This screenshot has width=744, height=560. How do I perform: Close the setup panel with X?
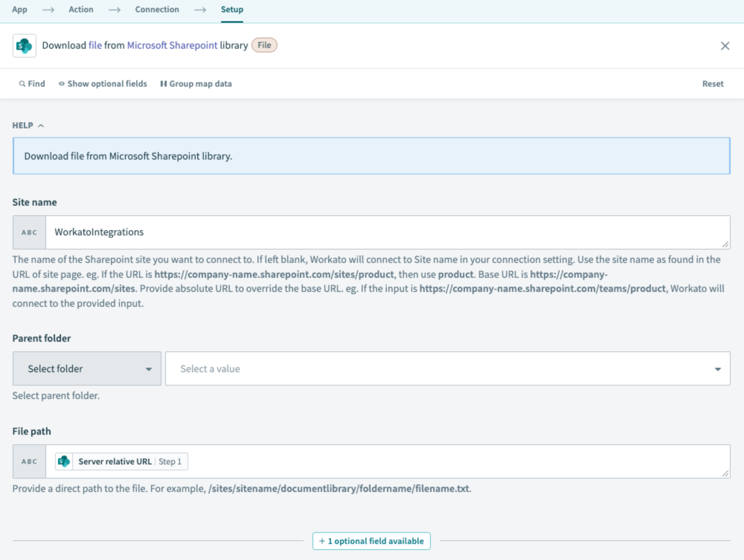[x=725, y=46]
